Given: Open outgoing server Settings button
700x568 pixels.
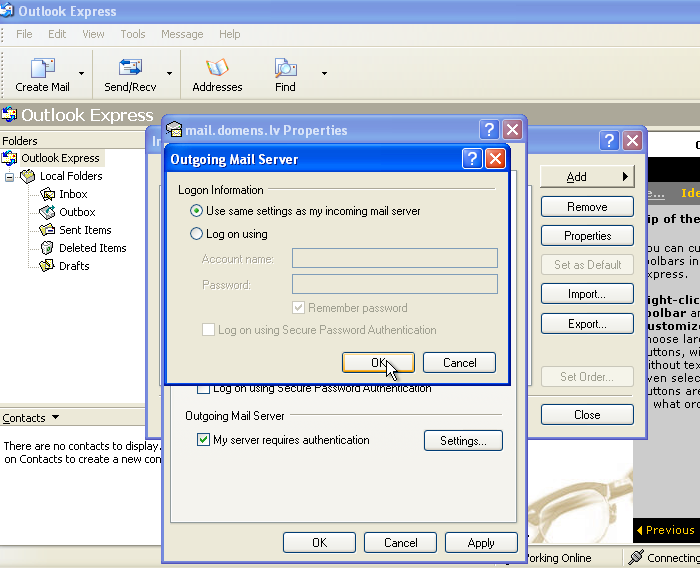Looking at the screenshot, I should tap(463, 441).
